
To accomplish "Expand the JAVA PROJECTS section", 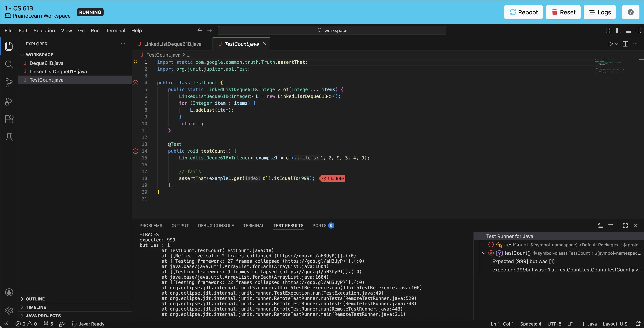I will [43, 315].
